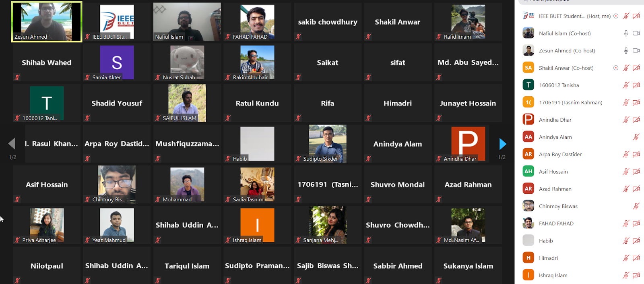
Task: Click Ishraq Islam's orange avatar tile
Action: [x=257, y=225]
